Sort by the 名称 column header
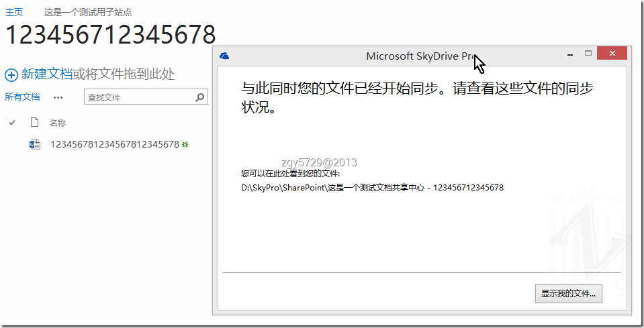Screen dimensions: 644x328 58,123
